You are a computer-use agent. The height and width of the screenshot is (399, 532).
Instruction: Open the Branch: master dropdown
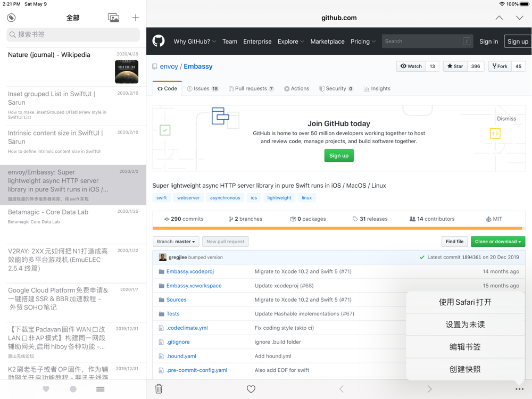(x=176, y=242)
